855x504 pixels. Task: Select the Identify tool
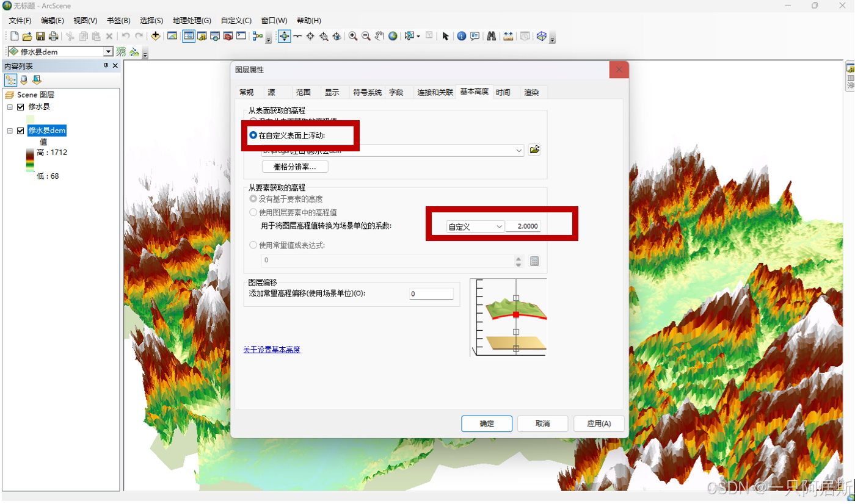461,36
